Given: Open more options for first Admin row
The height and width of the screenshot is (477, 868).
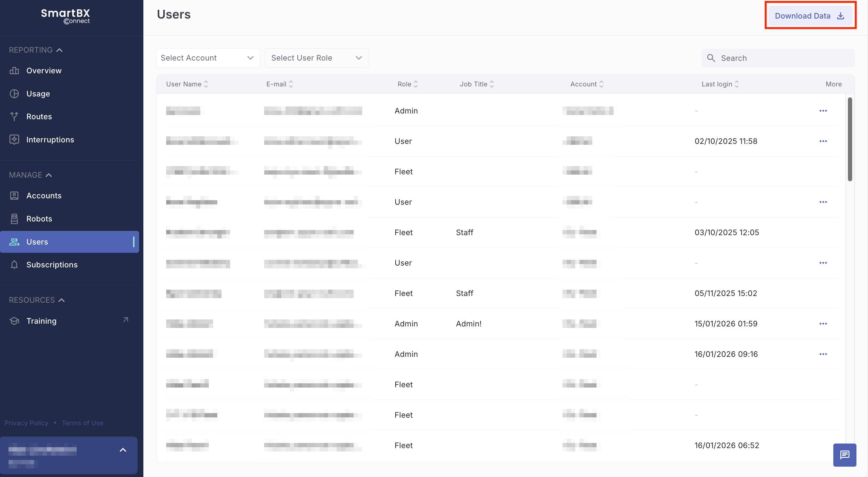Looking at the screenshot, I should tap(823, 111).
